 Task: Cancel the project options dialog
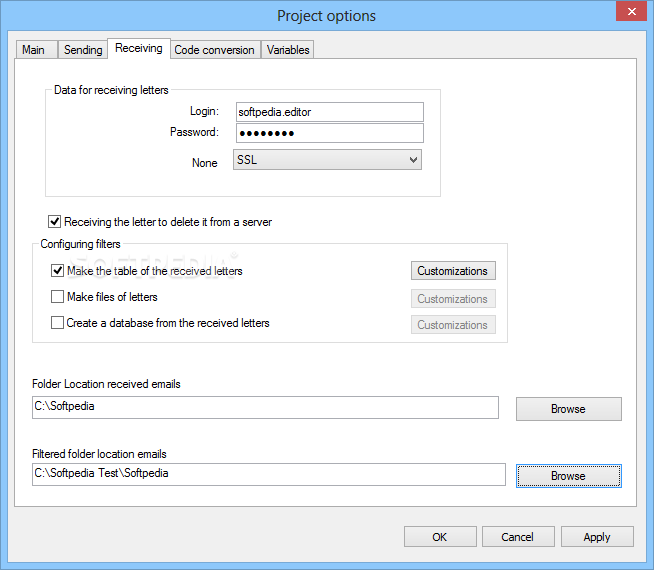[518, 537]
